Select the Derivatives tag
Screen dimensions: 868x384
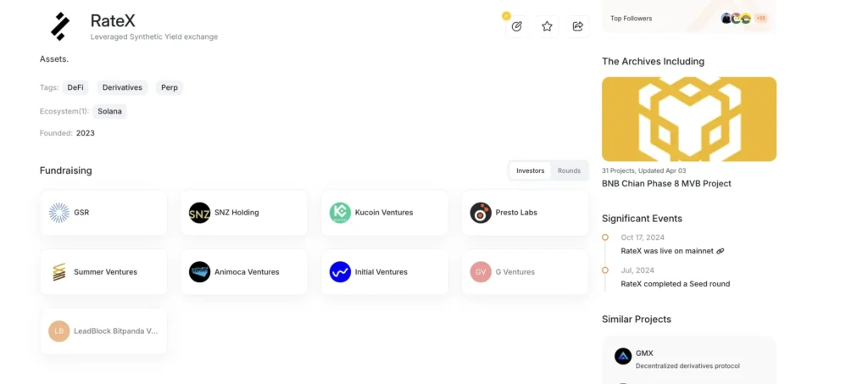coord(122,87)
